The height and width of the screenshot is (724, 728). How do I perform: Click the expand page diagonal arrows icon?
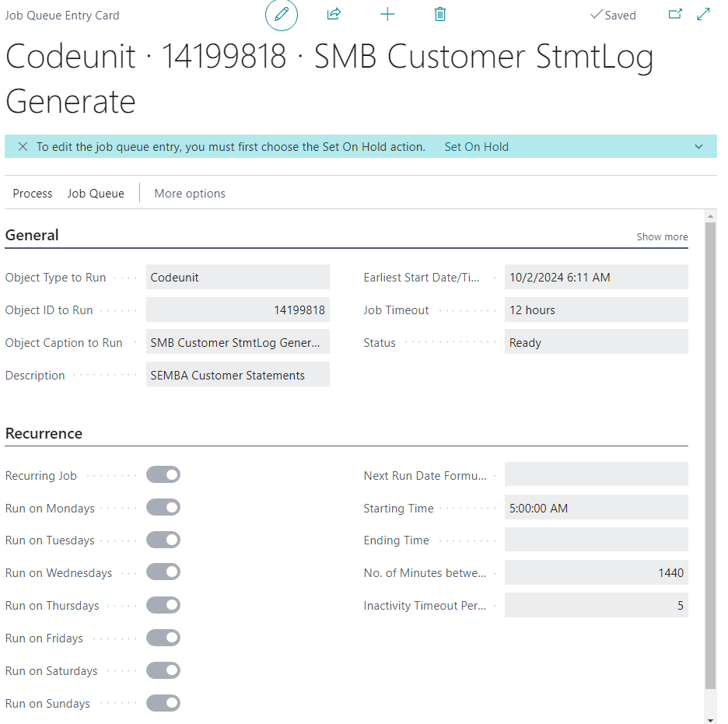point(703,14)
